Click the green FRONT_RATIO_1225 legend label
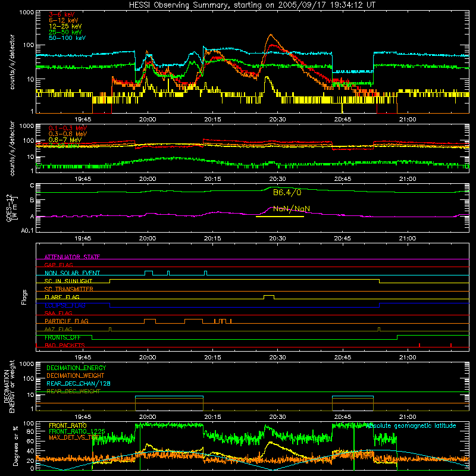The height and width of the screenshot is (476, 476). coord(77,431)
